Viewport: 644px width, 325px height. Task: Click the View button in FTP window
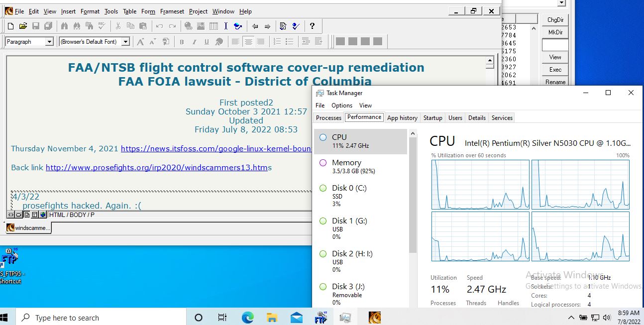pos(555,57)
